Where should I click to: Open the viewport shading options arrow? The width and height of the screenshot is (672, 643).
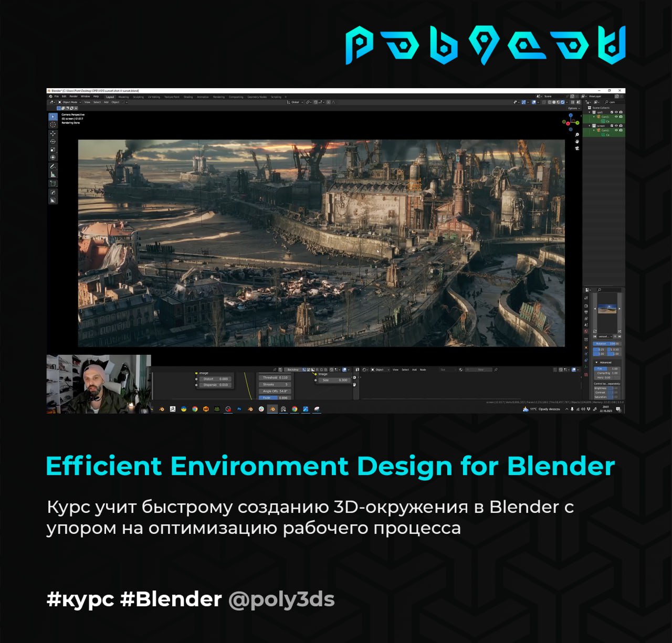click(567, 102)
